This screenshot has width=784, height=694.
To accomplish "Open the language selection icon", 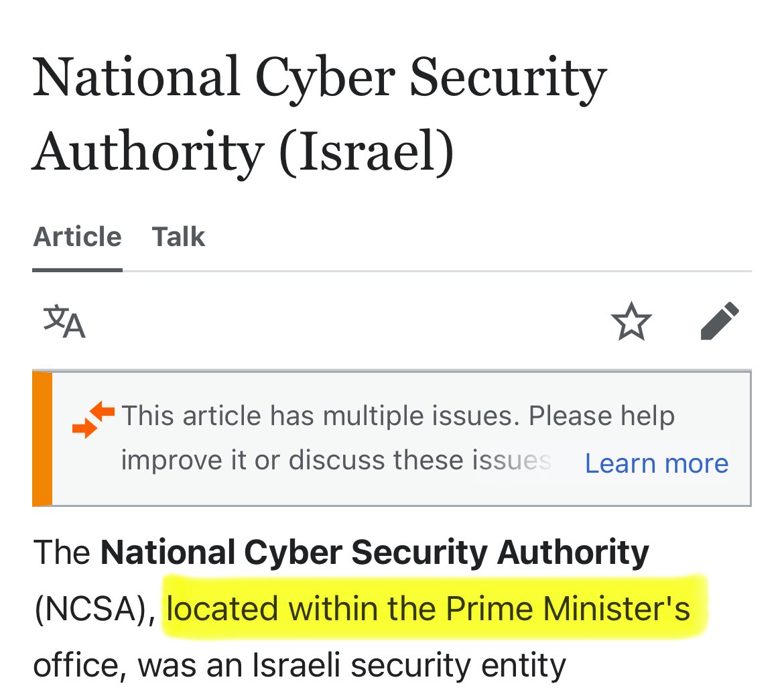I will pyautogui.click(x=64, y=323).
